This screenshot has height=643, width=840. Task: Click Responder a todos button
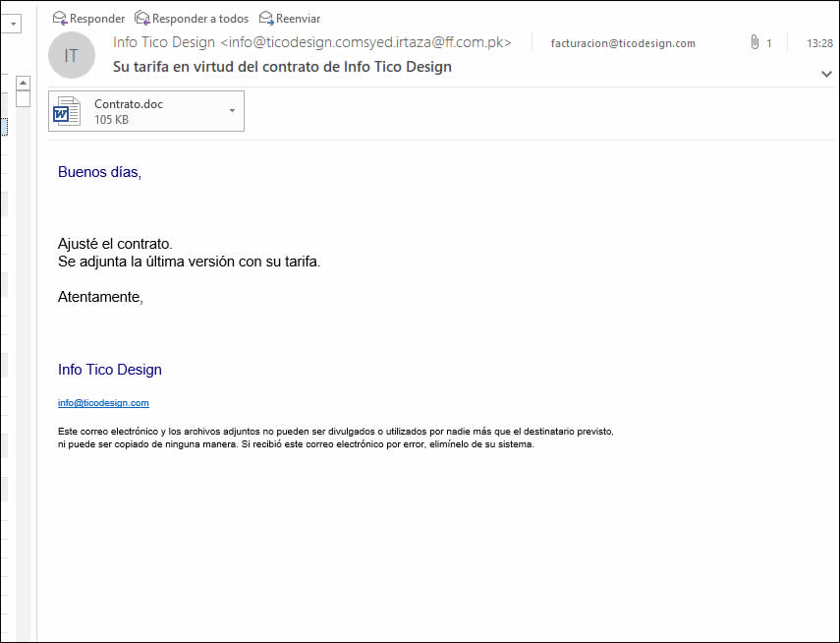tap(192, 19)
